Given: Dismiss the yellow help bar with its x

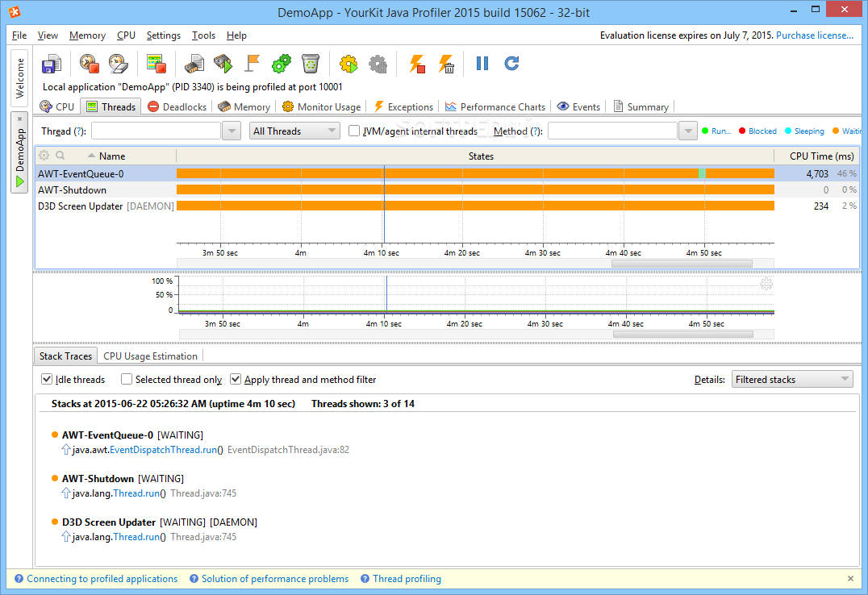Looking at the screenshot, I should click(850, 578).
